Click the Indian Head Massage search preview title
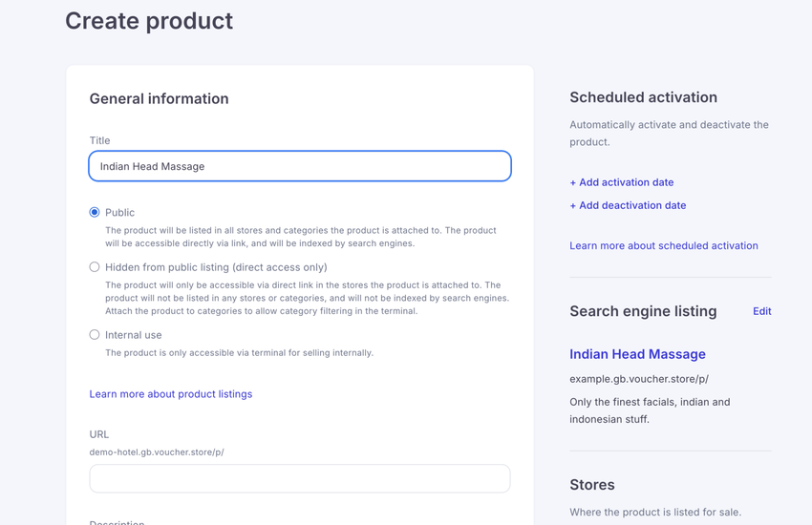The height and width of the screenshot is (525, 812). point(637,354)
